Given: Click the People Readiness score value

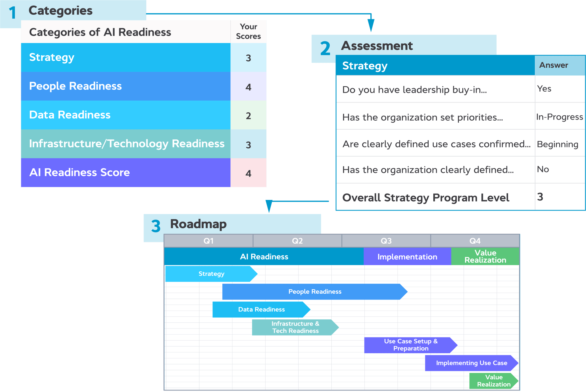Looking at the screenshot, I should [x=248, y=87].
